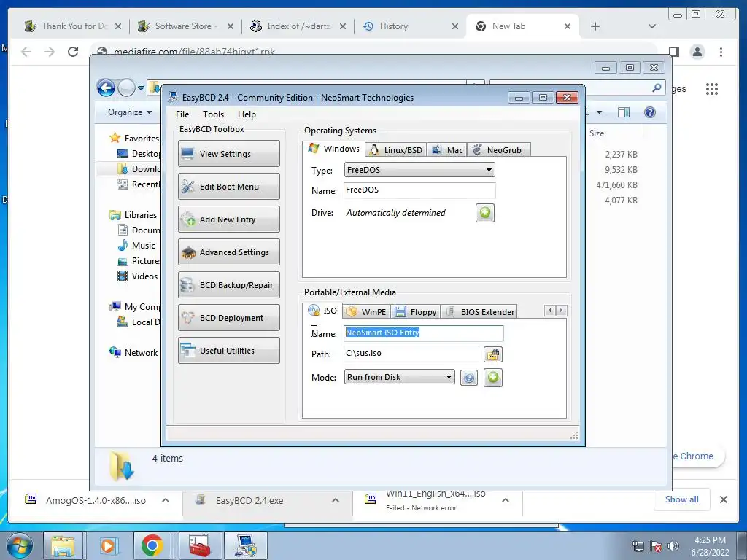This screenshot has height=560, width=747.
Task: Switch to the Windows OS tab
Action: tap(334, 149)
